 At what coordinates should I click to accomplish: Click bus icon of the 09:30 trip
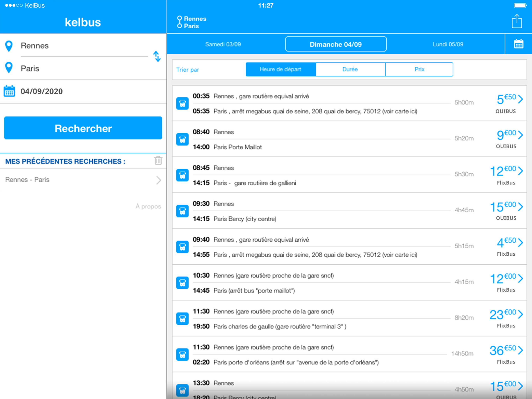click(x=182, y=211)
